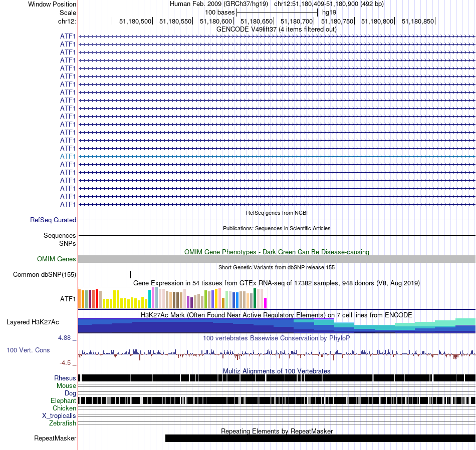Click the dark green GTEx expression bar
Screen dimensions: 476x450
coord(255,298)
